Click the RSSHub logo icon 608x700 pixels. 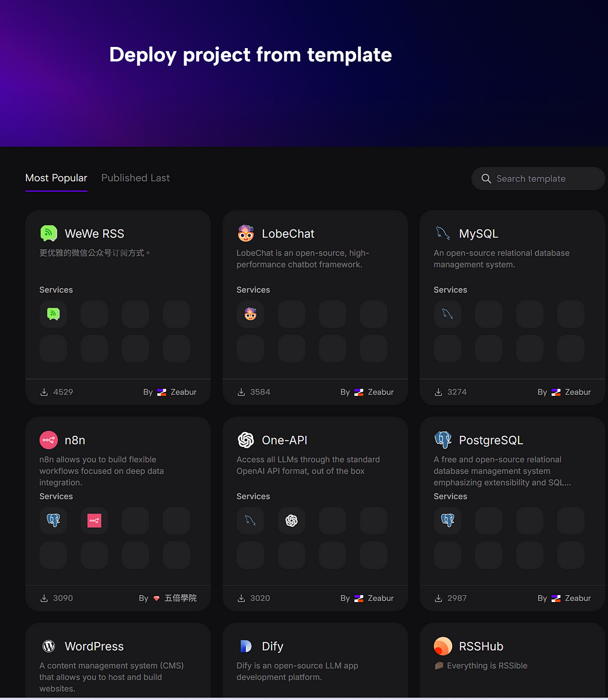pyautogui.click(x=443, y=646)
